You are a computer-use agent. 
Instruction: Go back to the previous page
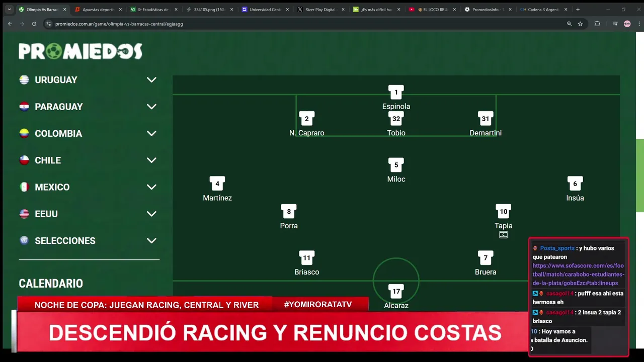10,24
